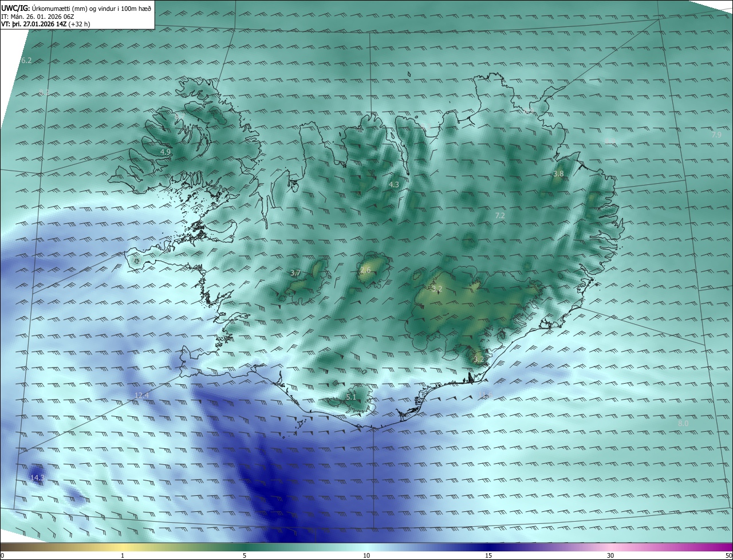733x560 pixels.
Task: Click the valid time 'VT: þri. 27.01.2026 14Z (+32 h)'
Action: [x=45, y=24]
